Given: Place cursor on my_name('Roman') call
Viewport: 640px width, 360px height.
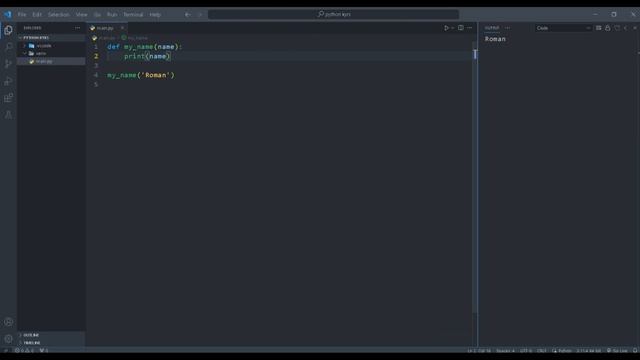Looking at the screenshot, I should tap(141, 75).
